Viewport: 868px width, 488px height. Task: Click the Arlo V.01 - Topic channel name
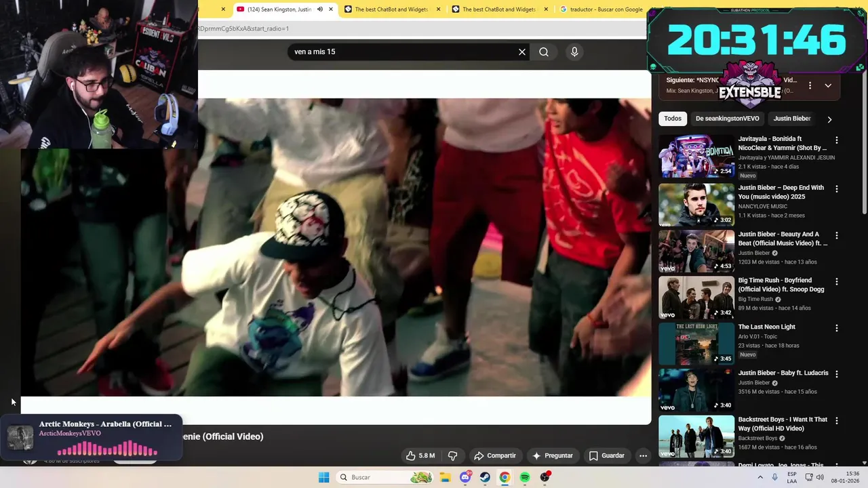(757, 336)
